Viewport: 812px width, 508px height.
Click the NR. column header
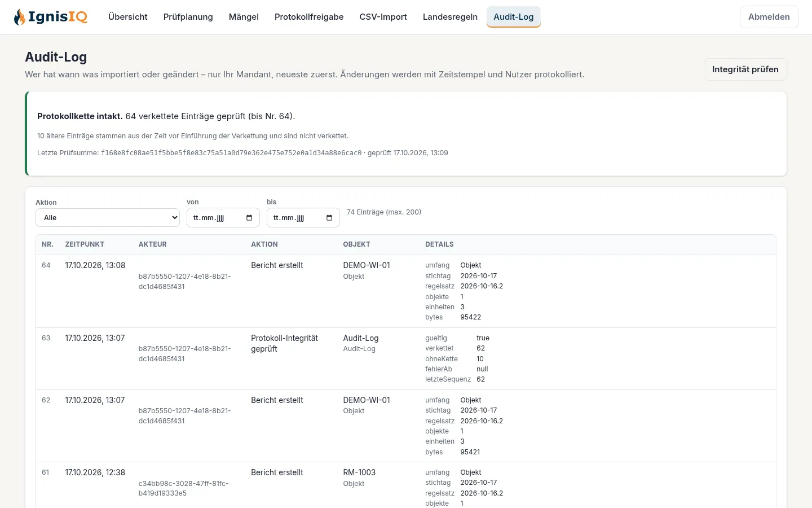(x=48, y=244)
